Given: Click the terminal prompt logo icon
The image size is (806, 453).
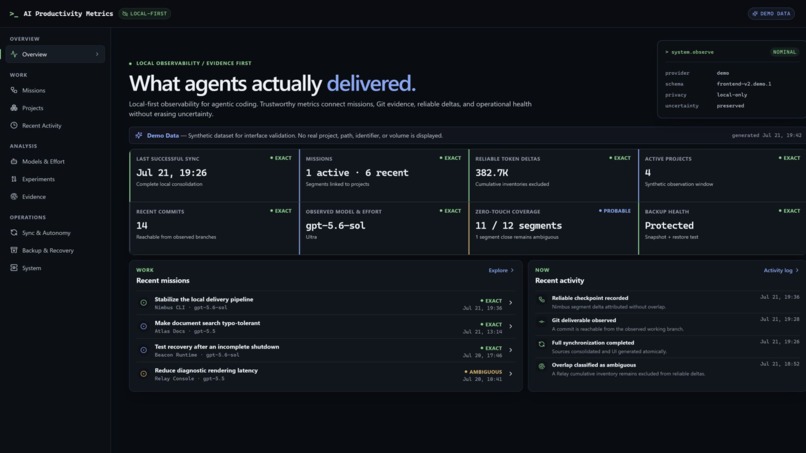Looking at the screenshot, I should [x=14, y=14].
